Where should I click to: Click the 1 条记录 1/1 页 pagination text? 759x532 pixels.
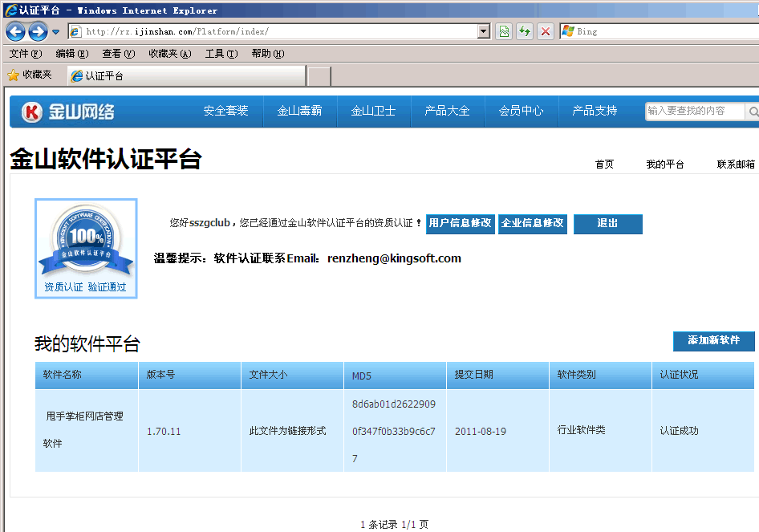tap(395, 524)
